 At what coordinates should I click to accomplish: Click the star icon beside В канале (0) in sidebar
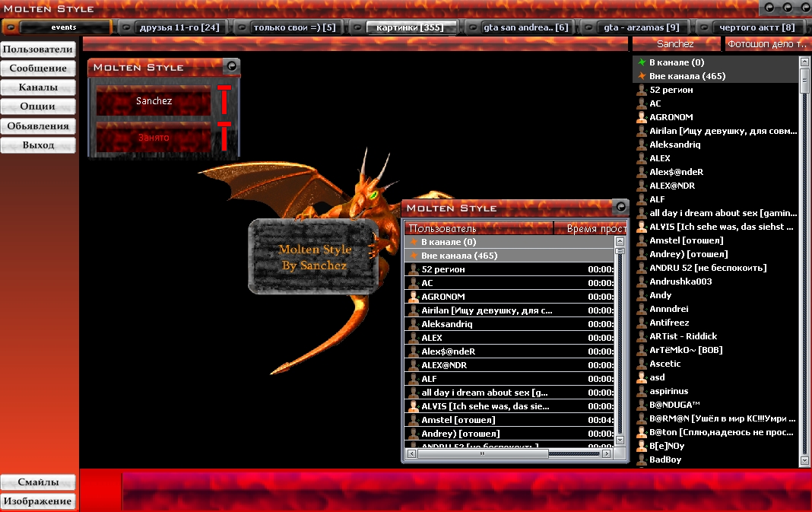642,62
